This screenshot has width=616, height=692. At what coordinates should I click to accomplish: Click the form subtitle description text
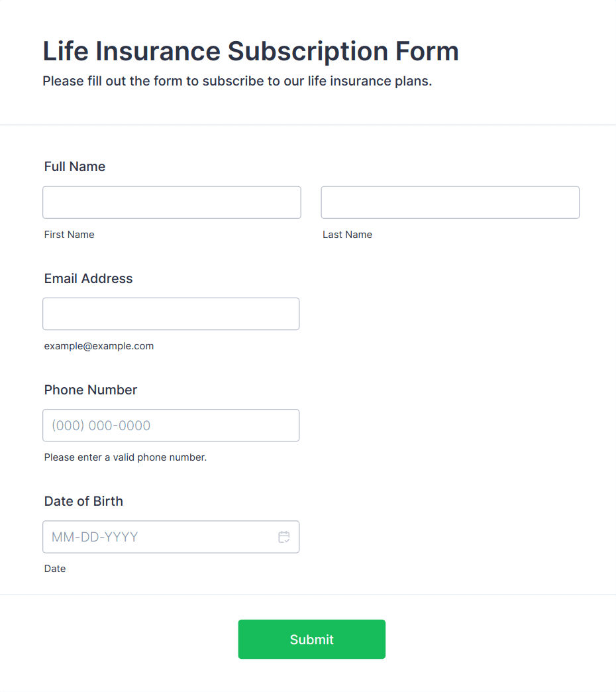click(x=237, y=82)
